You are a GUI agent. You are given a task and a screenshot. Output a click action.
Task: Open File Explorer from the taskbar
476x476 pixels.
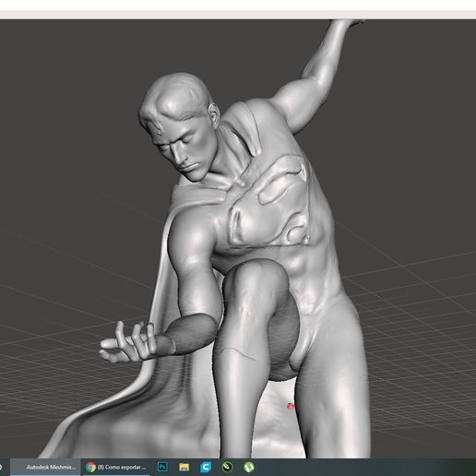click(184, 467)
